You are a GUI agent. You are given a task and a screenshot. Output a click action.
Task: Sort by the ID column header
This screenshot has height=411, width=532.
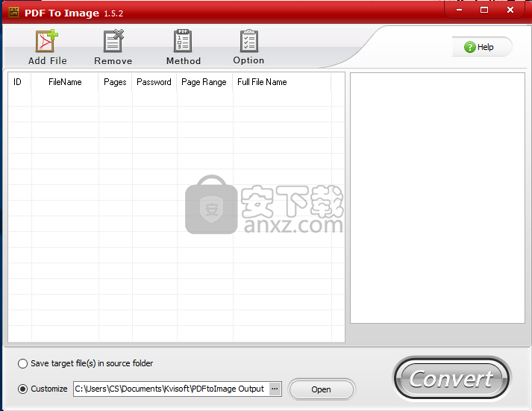click(x=19, y=82)
